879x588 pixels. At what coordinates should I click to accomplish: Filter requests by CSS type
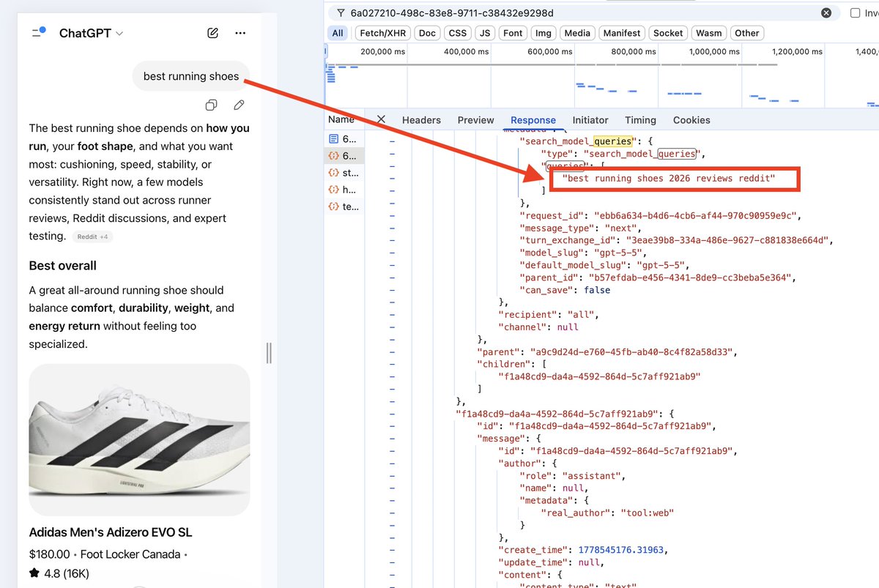458,33
